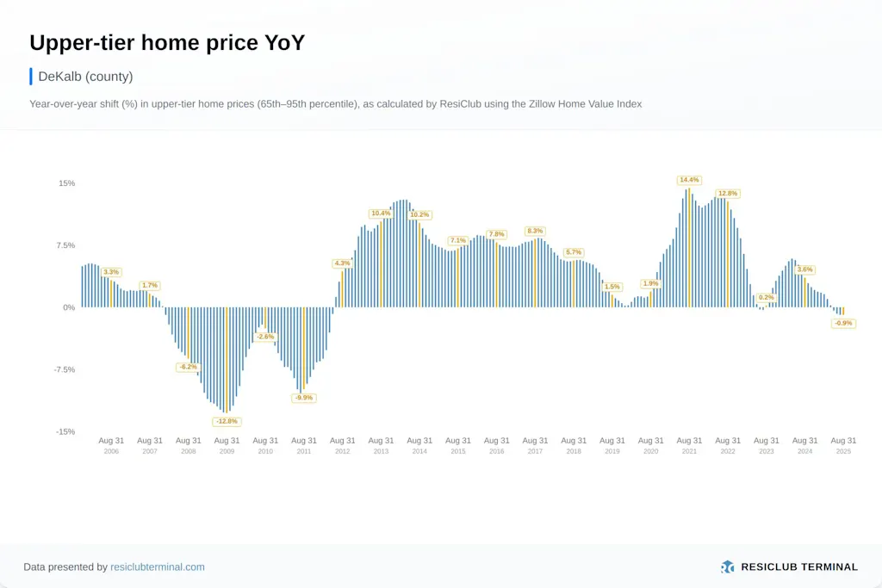The height and width of the screenshot is (588, 882).
Task: Click the 15% y-axis label
Action: (x=66, y=183)
